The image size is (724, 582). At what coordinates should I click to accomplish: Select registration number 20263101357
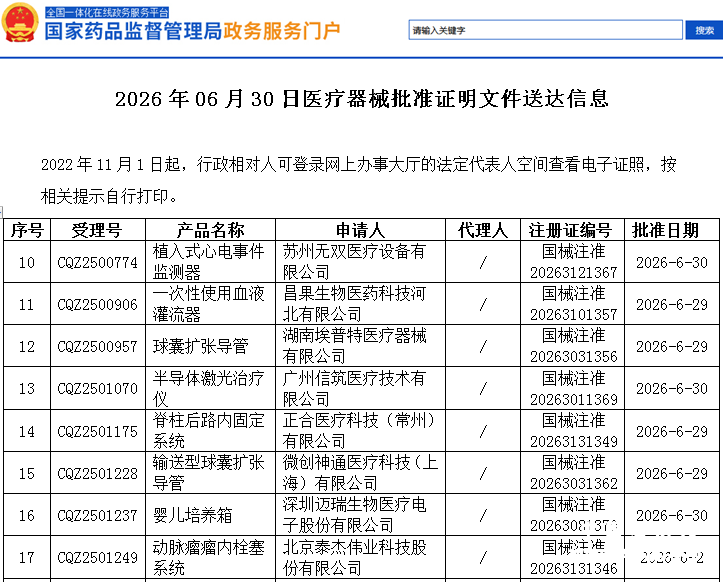[x=573, y=315]
